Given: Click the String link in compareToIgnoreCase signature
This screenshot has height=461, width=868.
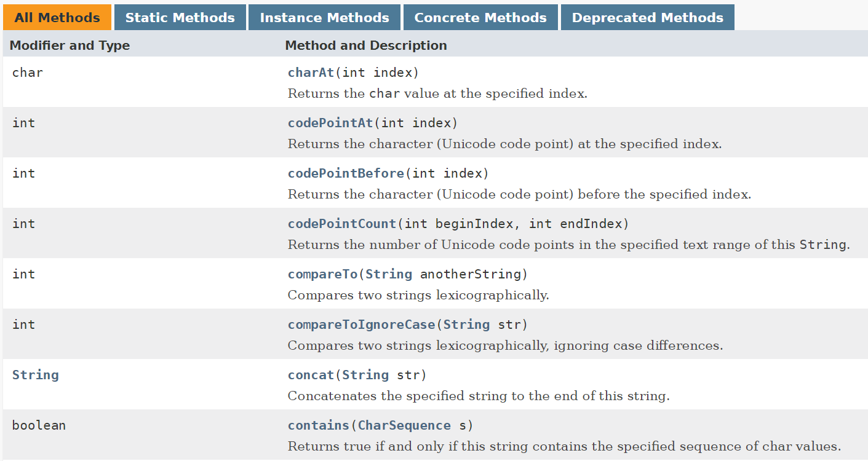Looking at the screenshot, I should pos(466,324).
